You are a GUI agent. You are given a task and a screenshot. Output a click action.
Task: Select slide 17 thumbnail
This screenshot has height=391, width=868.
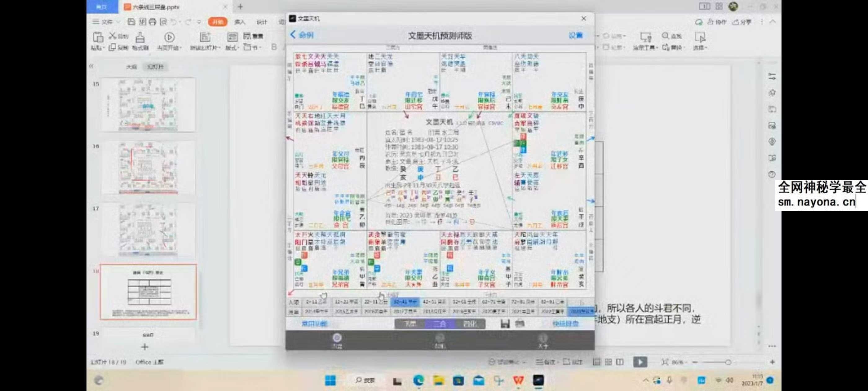pos(148,230)
